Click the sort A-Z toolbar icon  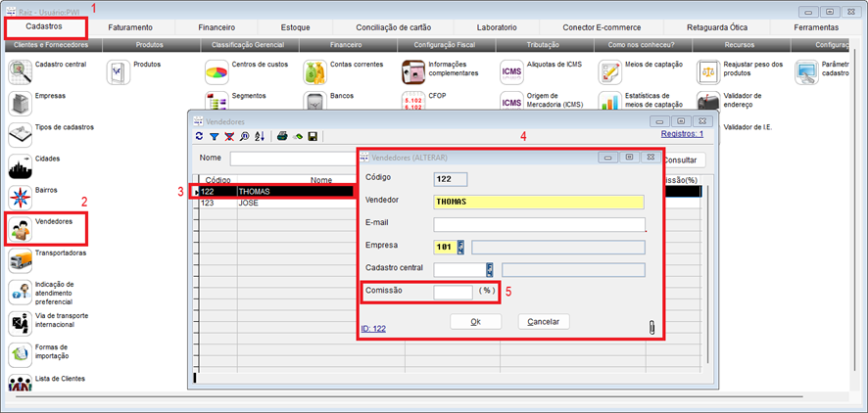[259, 137]
